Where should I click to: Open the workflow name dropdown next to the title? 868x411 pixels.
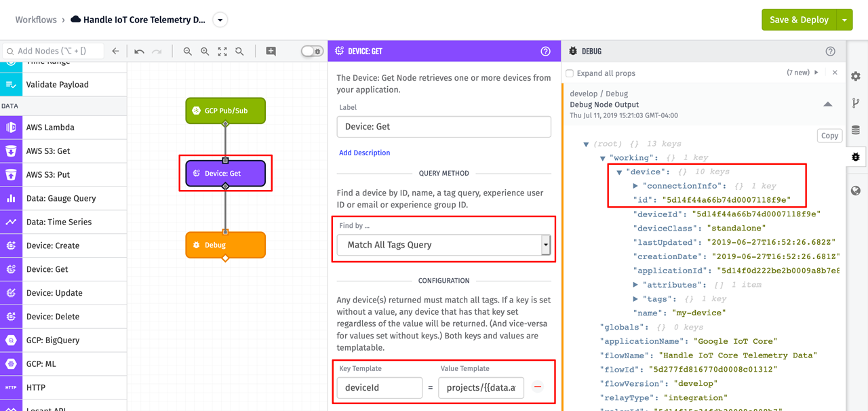coord(220,20)
